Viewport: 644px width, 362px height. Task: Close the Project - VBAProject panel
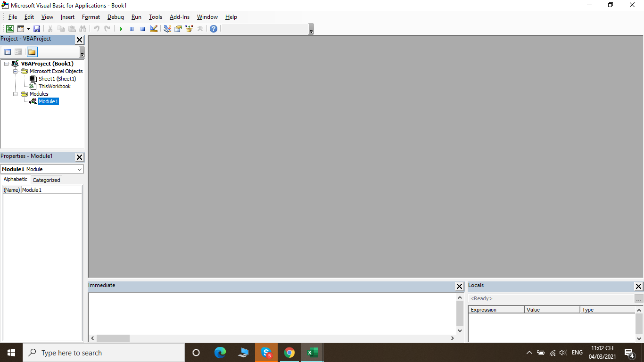[x=79, y=40]
